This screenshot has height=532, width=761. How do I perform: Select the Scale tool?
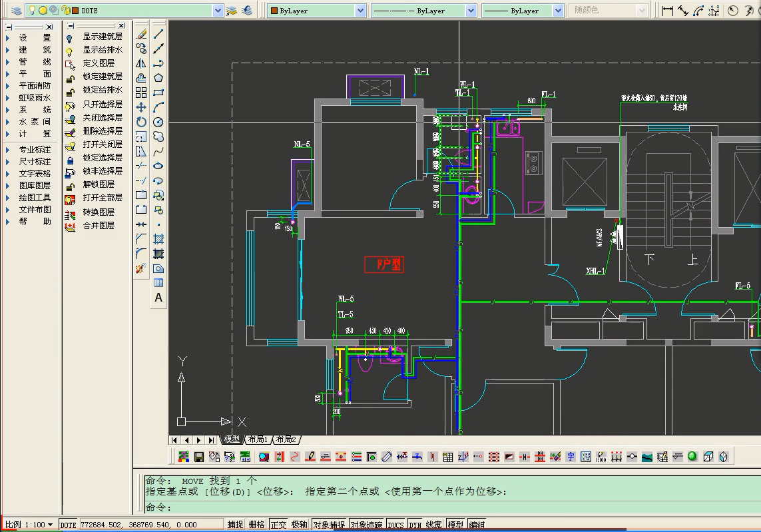(x=141, y=136)
